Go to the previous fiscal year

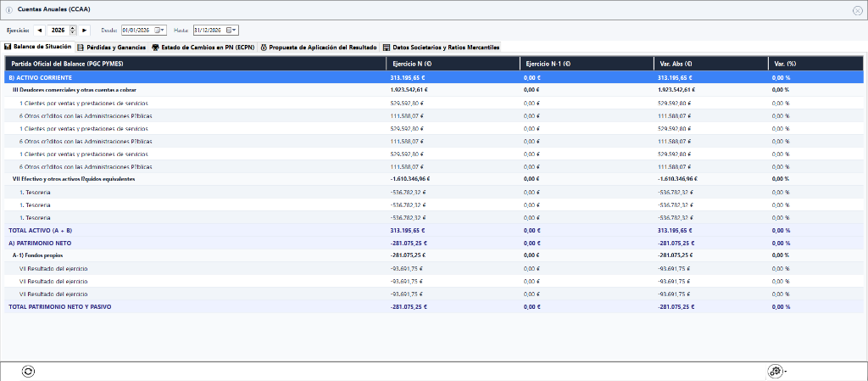pos(39,30)
